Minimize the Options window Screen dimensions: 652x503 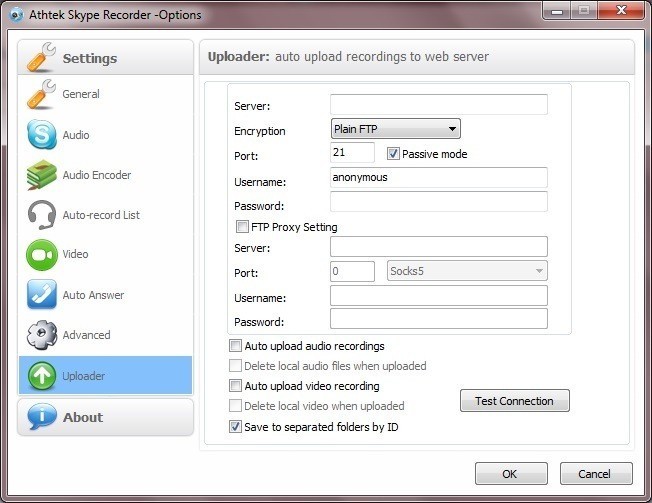[x=557, y=10]
